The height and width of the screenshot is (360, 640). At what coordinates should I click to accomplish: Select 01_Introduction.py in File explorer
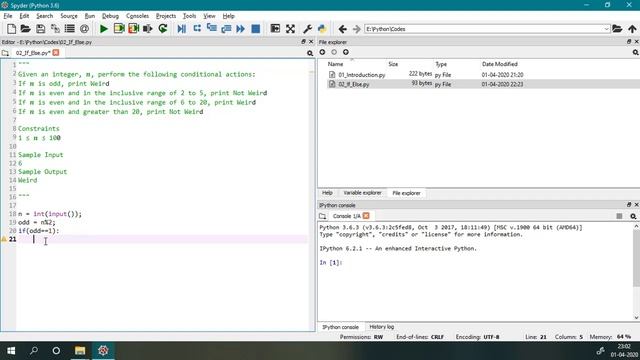(362, 75)
